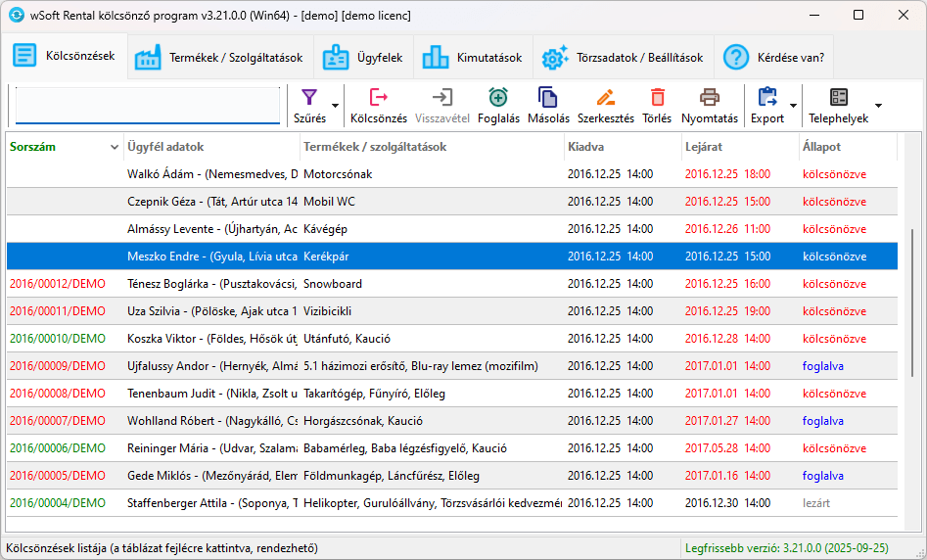Click the Szerkesztés pencil icon
This screenshot has width=927, height=560.
(605, 97)
